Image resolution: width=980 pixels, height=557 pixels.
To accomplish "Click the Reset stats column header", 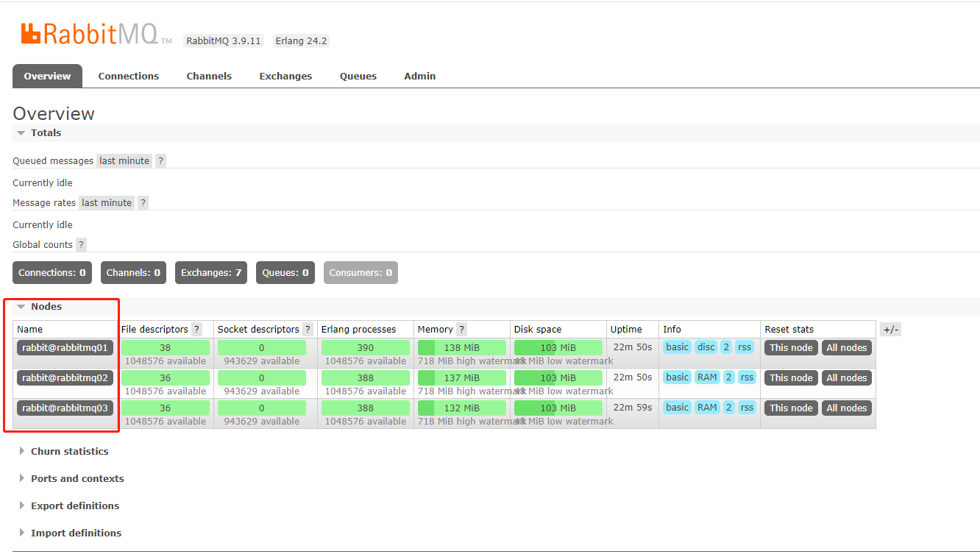I will [x=789, y=330].
